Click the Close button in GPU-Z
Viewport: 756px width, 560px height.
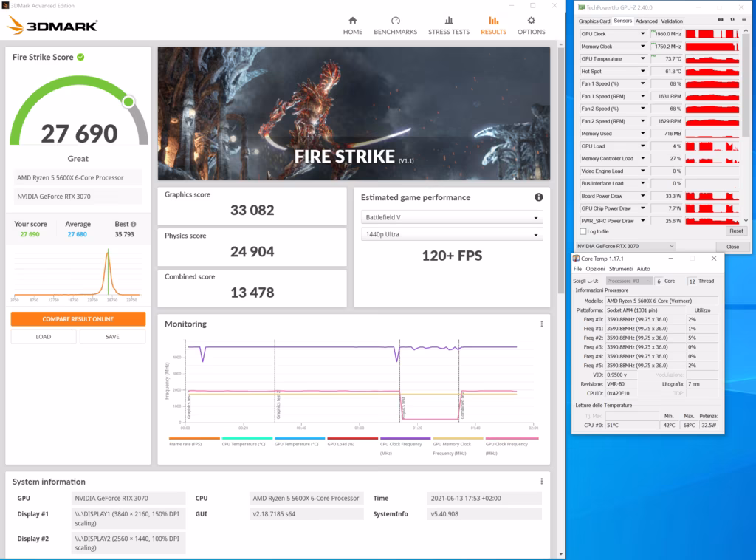732,247
